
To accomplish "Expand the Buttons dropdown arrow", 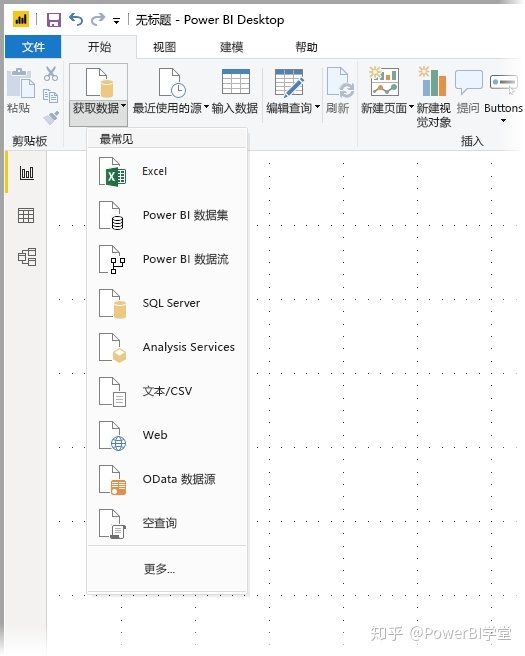I will click(503, 120).
